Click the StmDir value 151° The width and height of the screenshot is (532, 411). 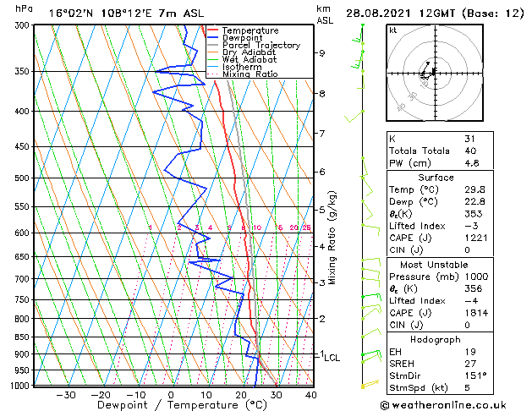pos(475,375)
